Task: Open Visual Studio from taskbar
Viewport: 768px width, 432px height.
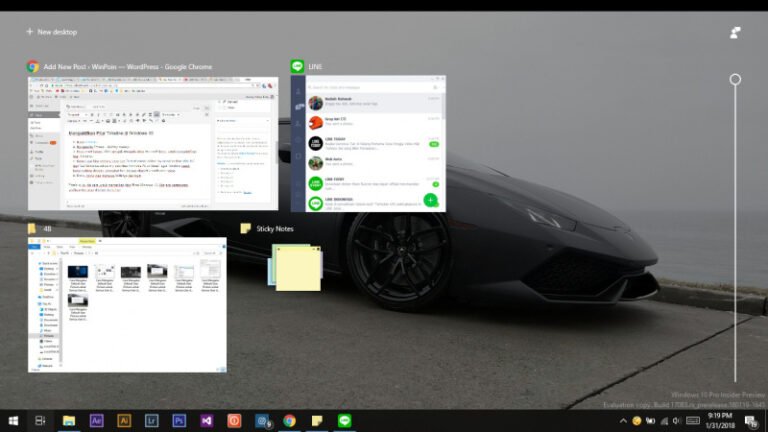Action: [x=207, y=421]
